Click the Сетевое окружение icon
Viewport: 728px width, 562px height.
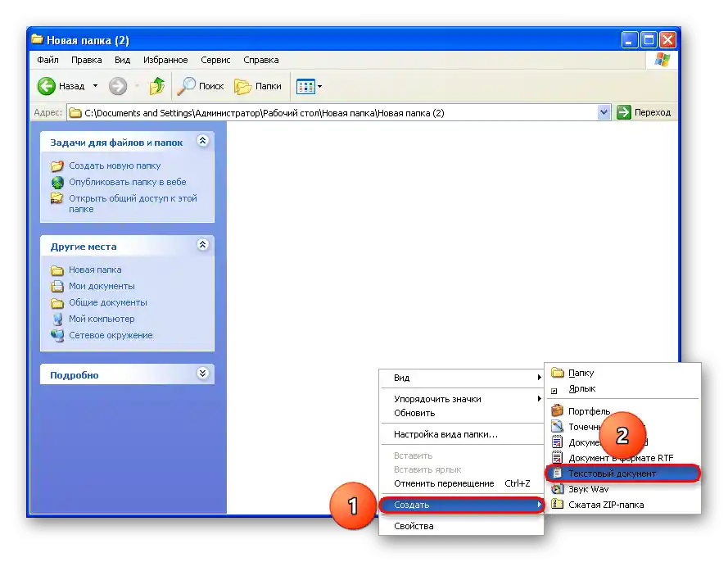[x=57, y=335]
